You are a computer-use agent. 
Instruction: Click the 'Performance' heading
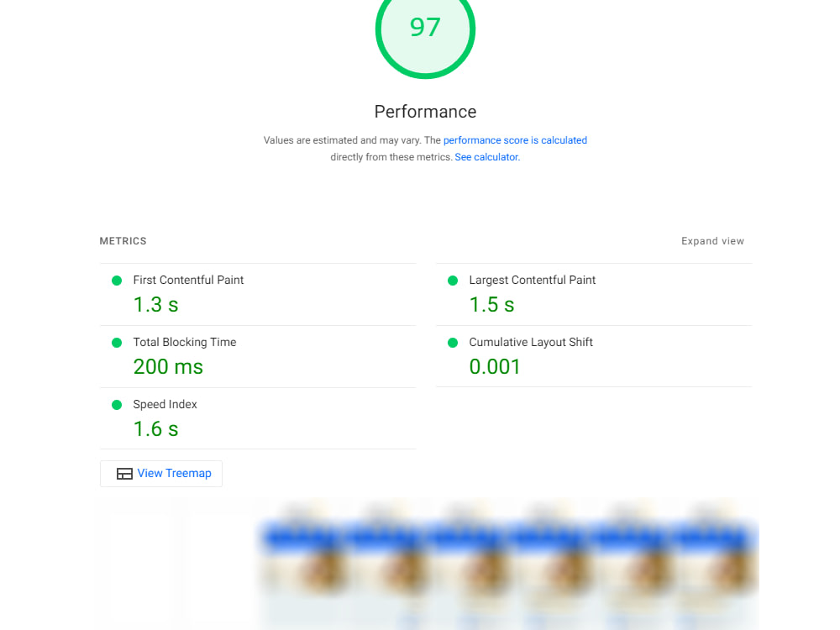coord(425,112)
